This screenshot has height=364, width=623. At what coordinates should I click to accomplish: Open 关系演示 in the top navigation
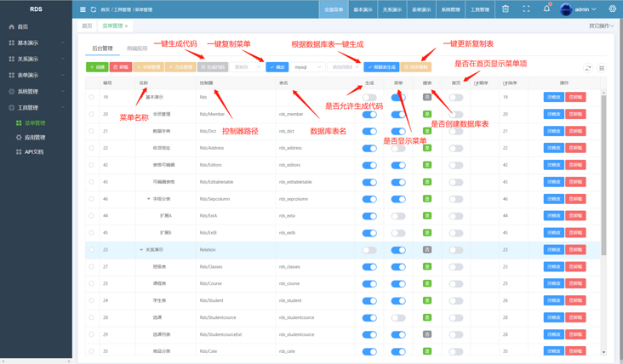(392, 9)
